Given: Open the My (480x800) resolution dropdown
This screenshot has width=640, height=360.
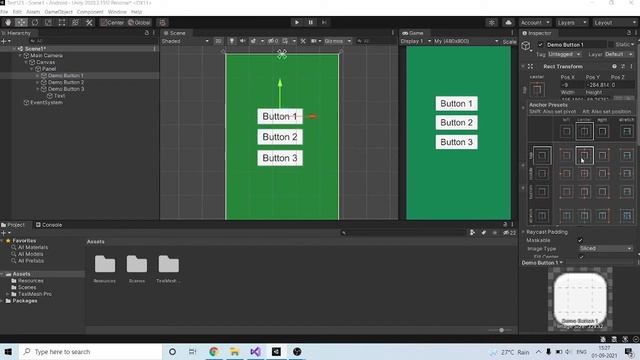Looking at the screenshot, I should [x=466, y=41].
